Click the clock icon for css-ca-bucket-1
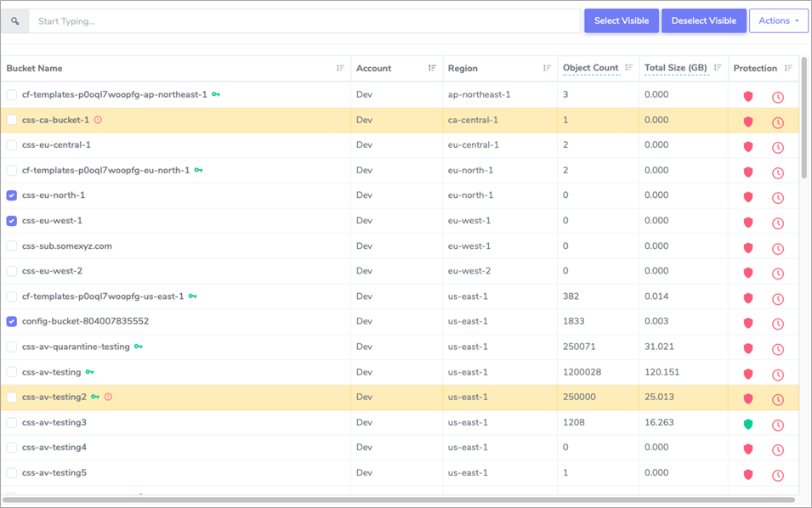This screenshot has width=812, height=508. click(x=778, y=121)
